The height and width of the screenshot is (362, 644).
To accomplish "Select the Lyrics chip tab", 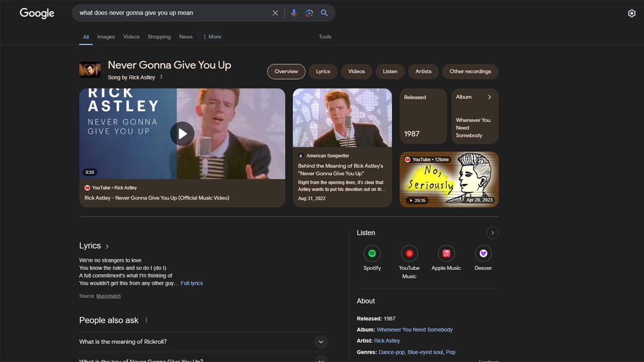I will [x=323, y=71].
